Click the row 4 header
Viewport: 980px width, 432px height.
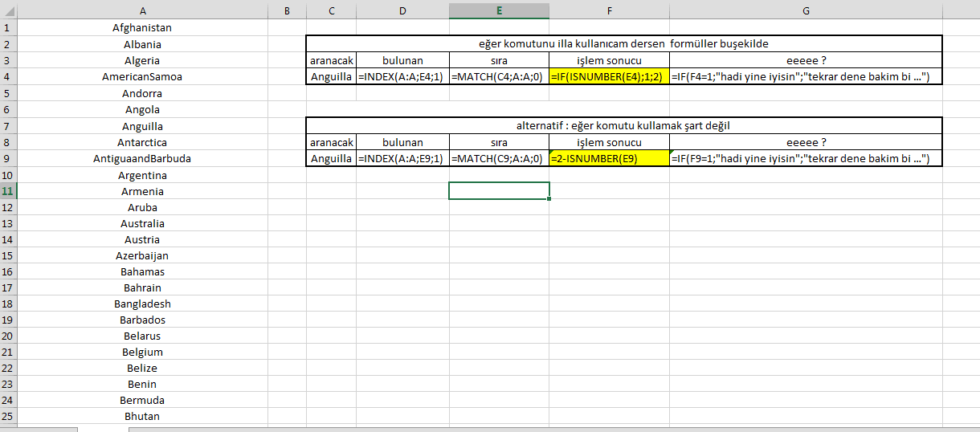[8, 77]
